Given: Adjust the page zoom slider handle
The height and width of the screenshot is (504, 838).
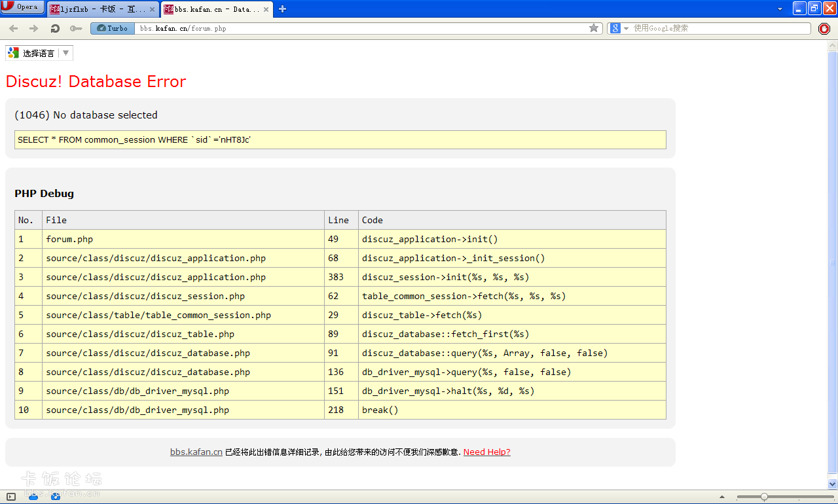Looking at the screenshot, I should (764, 497).
